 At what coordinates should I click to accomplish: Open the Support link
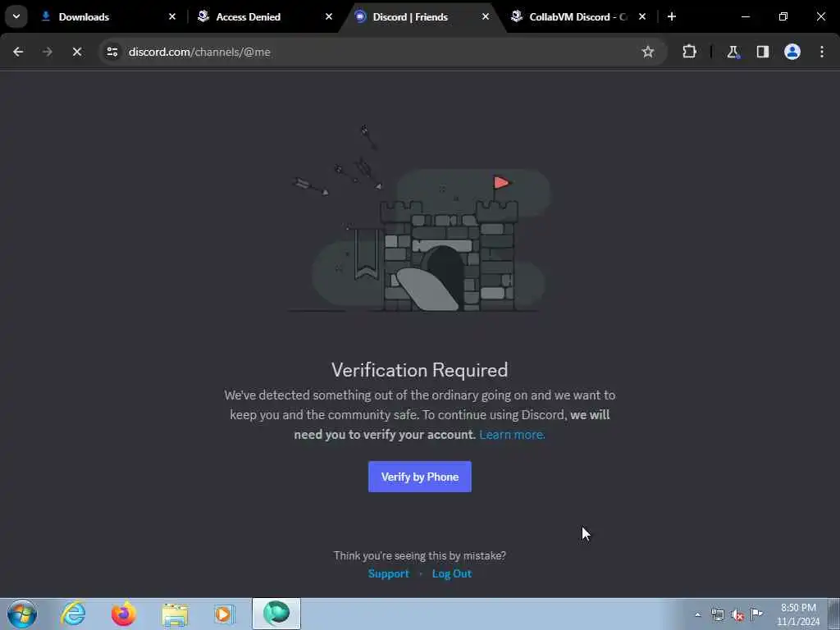click(388, 573)
